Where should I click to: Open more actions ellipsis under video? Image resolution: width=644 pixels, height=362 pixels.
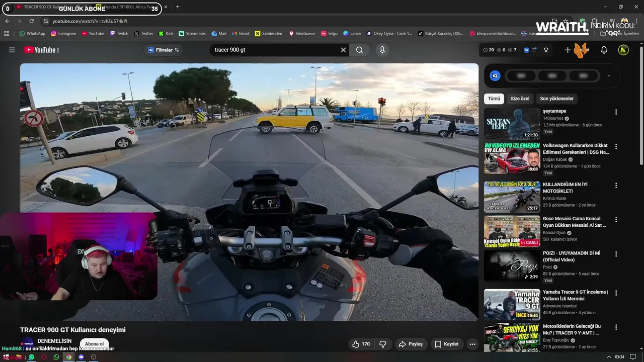point(472,344)
